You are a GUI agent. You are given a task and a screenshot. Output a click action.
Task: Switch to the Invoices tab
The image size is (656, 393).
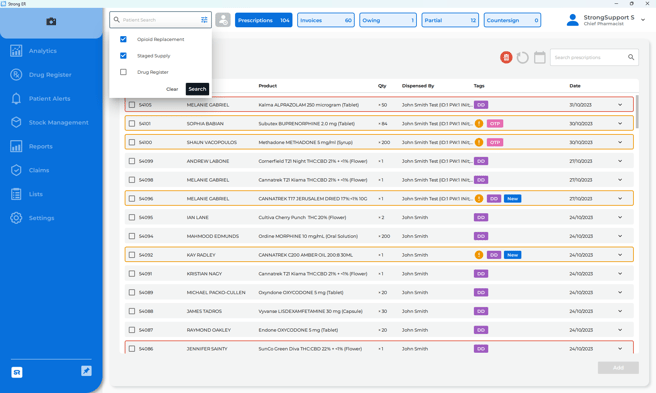326,20
